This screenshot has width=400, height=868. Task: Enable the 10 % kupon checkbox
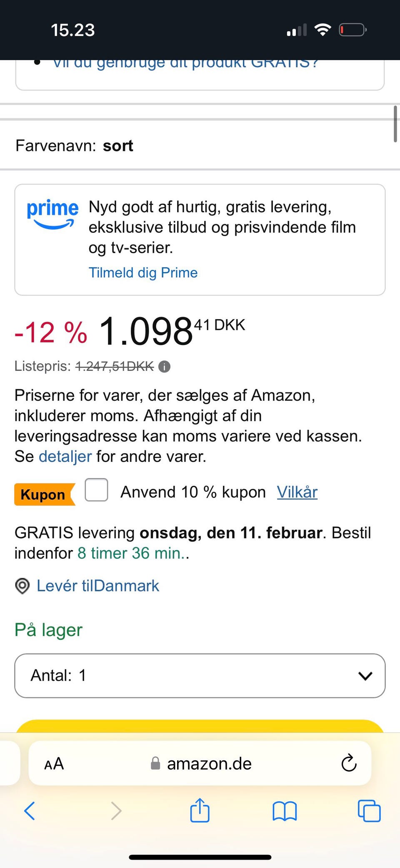pos(96,490)
